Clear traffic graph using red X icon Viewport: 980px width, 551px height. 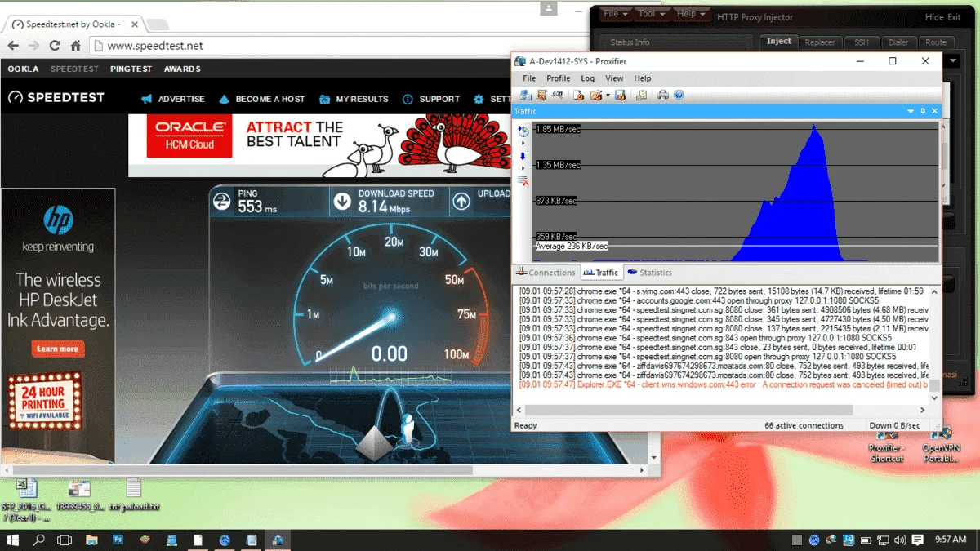[523, 181]
